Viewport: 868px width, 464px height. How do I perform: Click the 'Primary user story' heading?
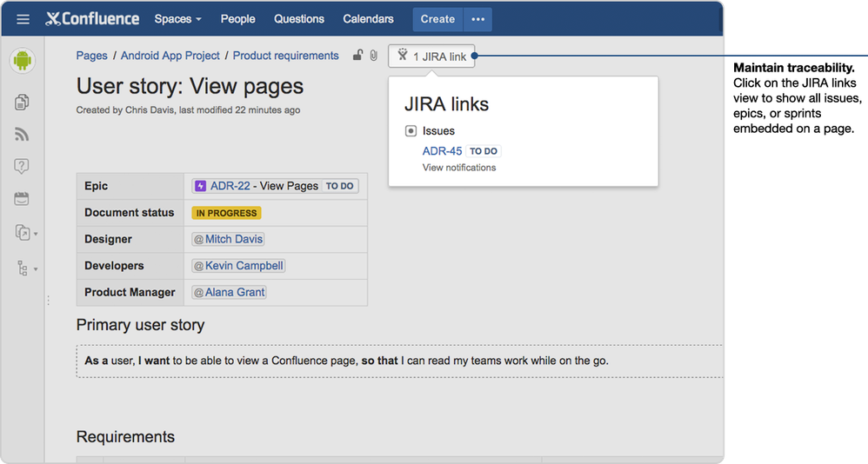click(141, 325)
